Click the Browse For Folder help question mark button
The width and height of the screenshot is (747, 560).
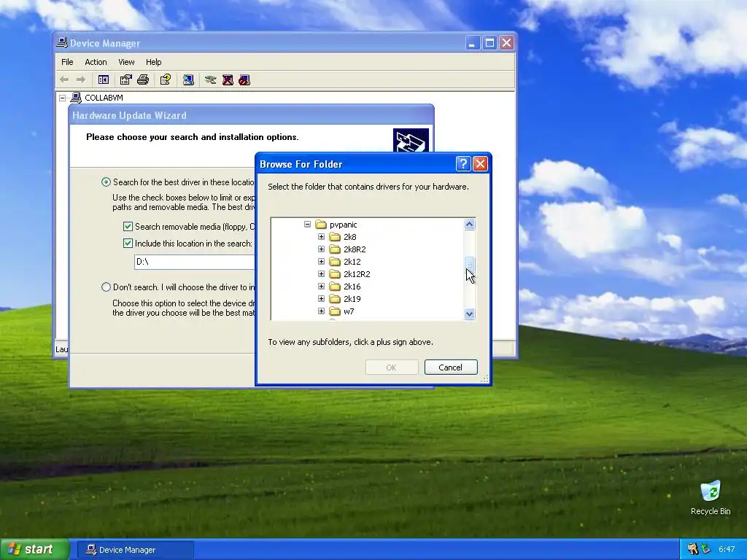click(463, 164)
